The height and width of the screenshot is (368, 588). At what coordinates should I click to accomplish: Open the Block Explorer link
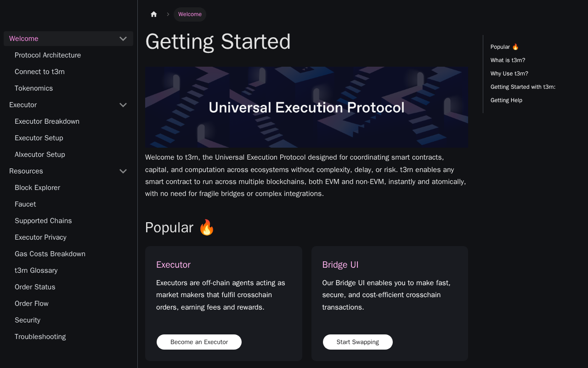point(37,188)
